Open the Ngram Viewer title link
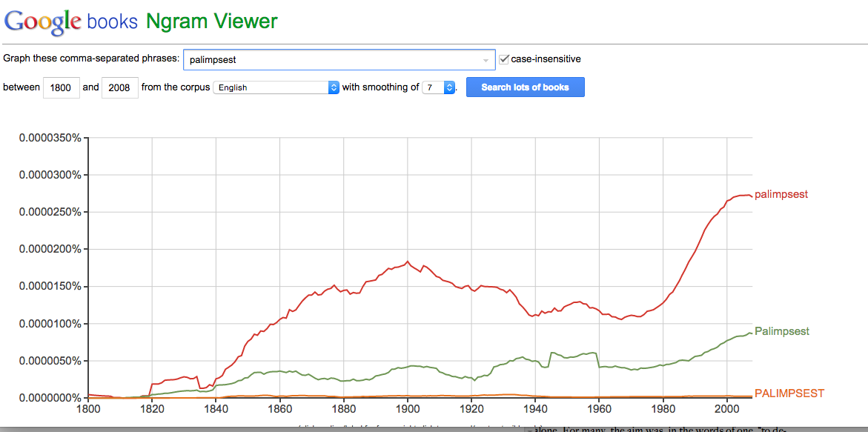This screenshot has width=868, height=432. 211,21
